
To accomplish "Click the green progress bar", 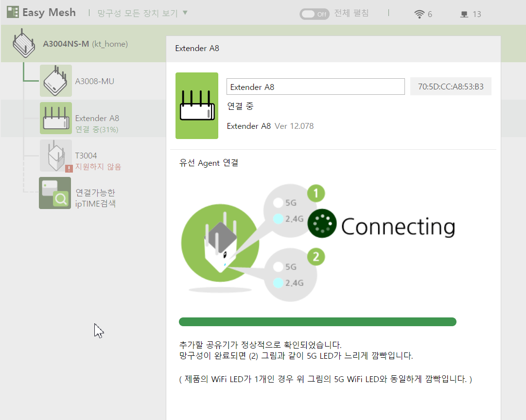I will click(317, 322).
